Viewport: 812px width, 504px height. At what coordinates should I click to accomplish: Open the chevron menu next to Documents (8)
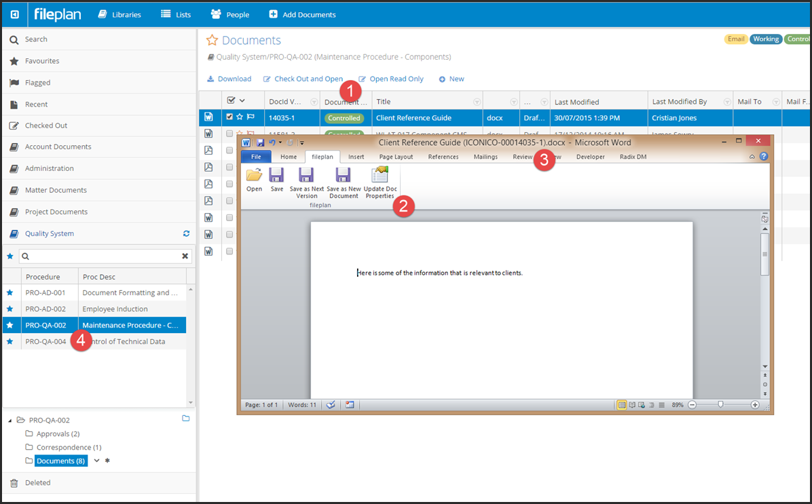point(96,461)
